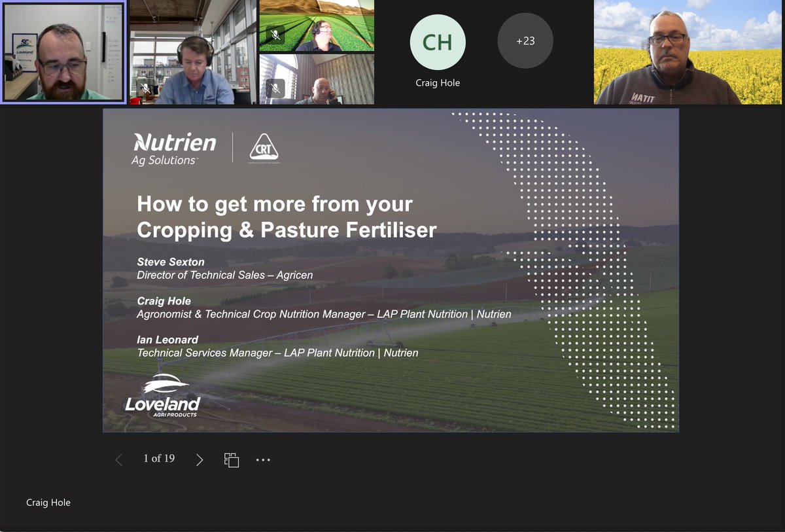Screen dimensions: 785x532
Task: Click the slide title 'How to get more from your'
Action: click(275, 204)
